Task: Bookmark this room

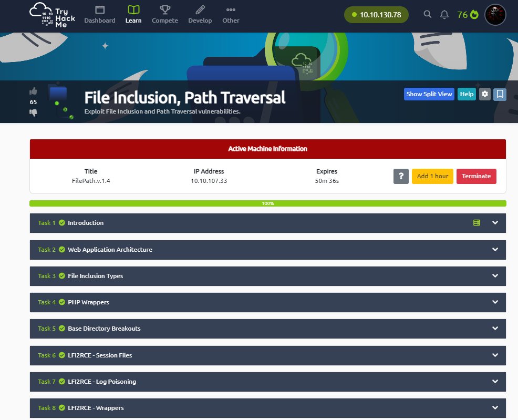Action: [x=500, y=94]
